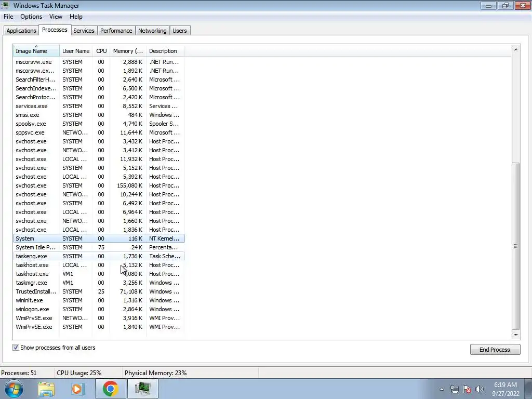Click the network tray icon
Viewport: 532px width, 399px height.
pyautogui.click(x=454, y=389)
